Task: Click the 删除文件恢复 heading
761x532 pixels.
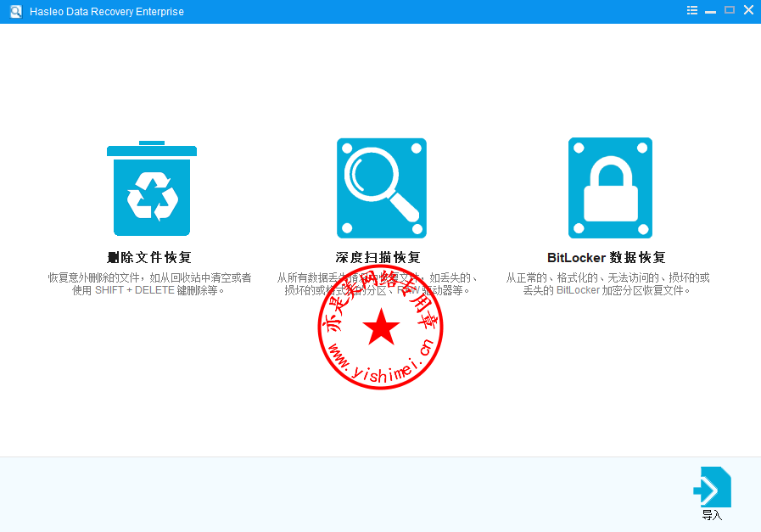Action: (149, 257)
